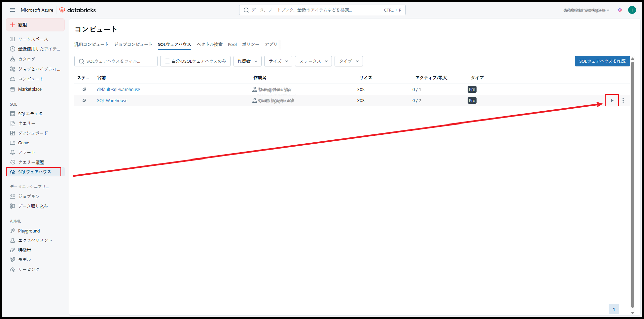Switch to アプリ tab
This screenshot has height=319, width=644.
tap(271, 44)
